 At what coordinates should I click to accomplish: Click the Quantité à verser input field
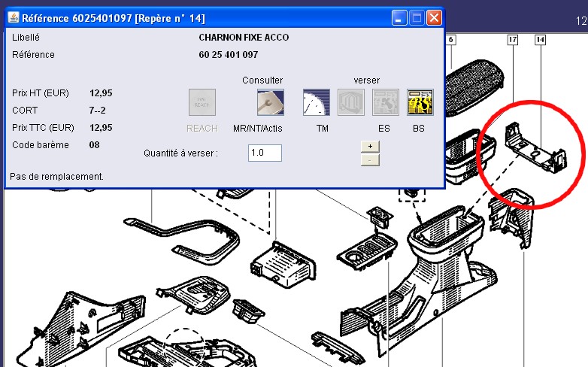(265, 153)
